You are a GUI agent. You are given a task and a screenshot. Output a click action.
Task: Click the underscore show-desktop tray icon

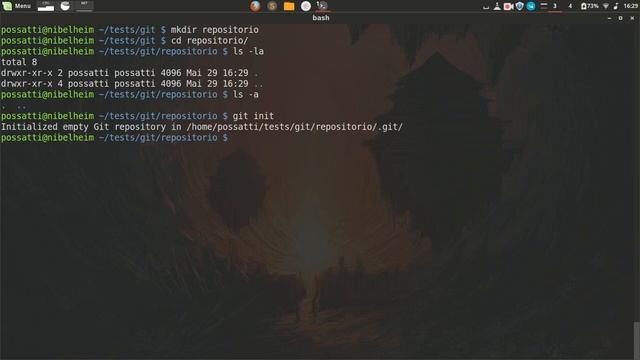point(486,6)
